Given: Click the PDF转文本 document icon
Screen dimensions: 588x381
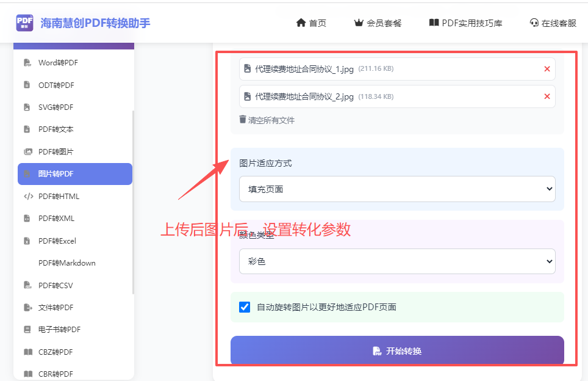Looking at the screenshot, I should (x=27, y=129).
